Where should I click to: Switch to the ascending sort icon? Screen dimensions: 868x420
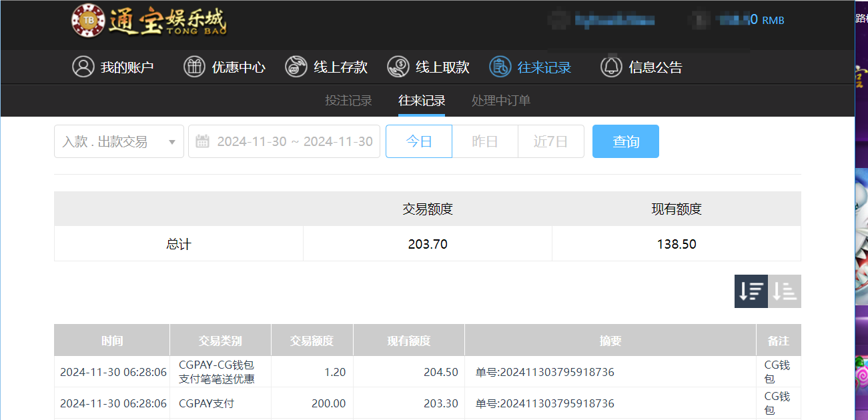tap(784, 291)
